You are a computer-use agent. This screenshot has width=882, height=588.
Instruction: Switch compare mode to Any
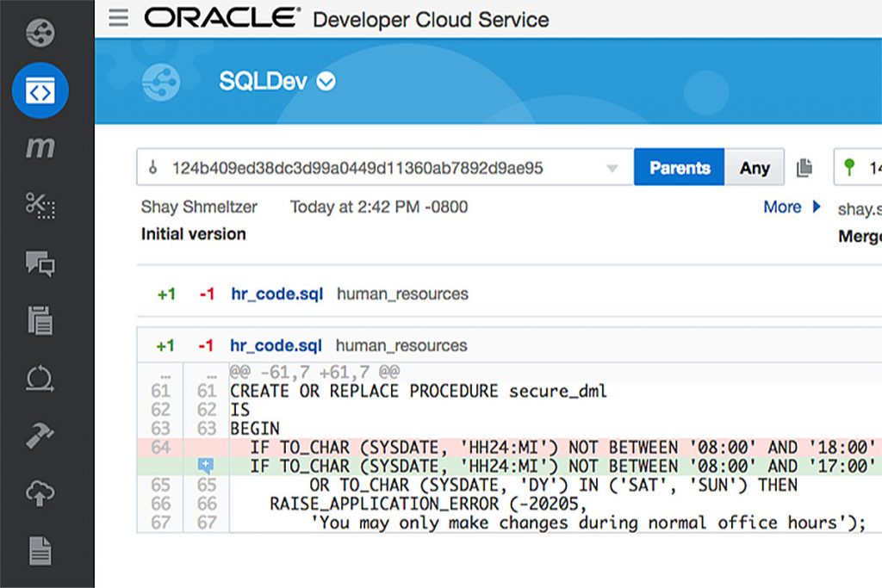point(755,167)
